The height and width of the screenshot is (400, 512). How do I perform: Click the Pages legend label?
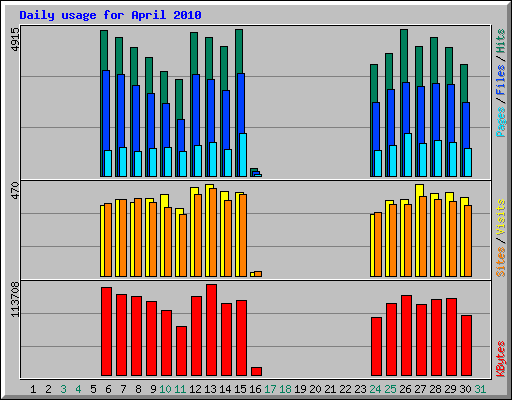click(501, 122)
